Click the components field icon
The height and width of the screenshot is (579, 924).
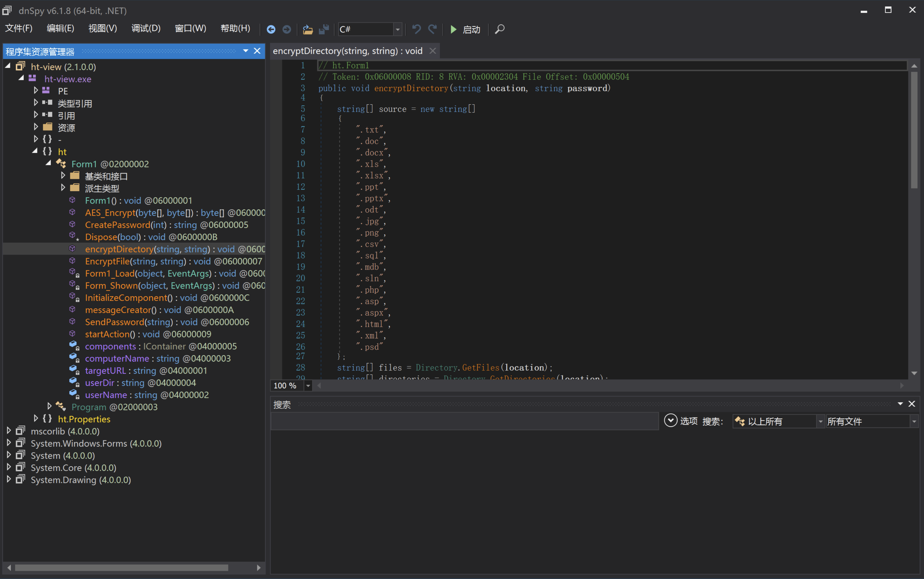pyautogui.click(x=74, y=346)
